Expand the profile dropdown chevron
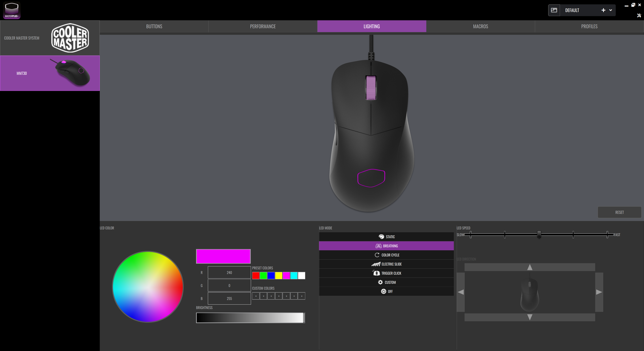Viewport: 644px width, 351px height. (x=610, y=10)
